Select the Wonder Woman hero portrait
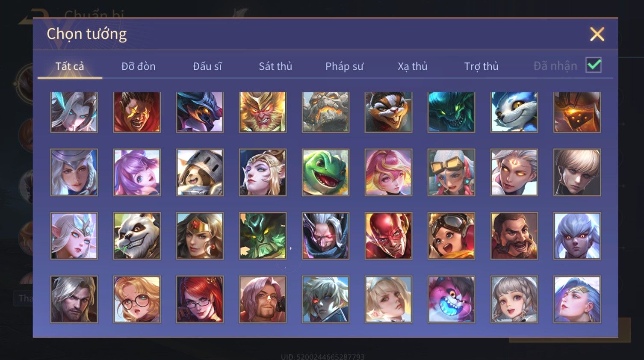The image size is (644, 360). (200, 236)
